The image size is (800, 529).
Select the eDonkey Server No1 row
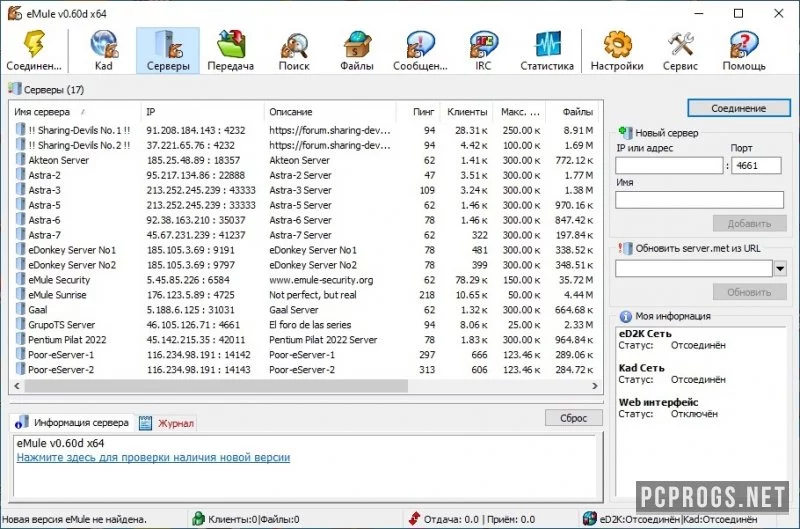(305, 249)
